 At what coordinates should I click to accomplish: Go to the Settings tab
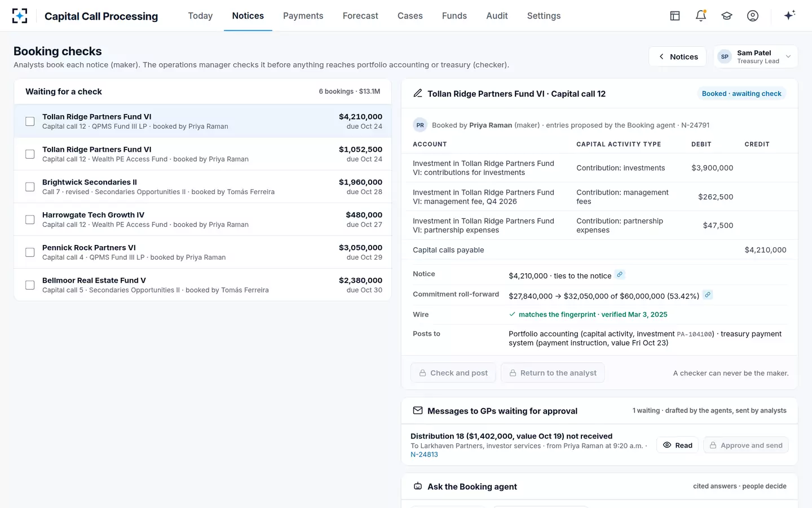click(544, 16)
